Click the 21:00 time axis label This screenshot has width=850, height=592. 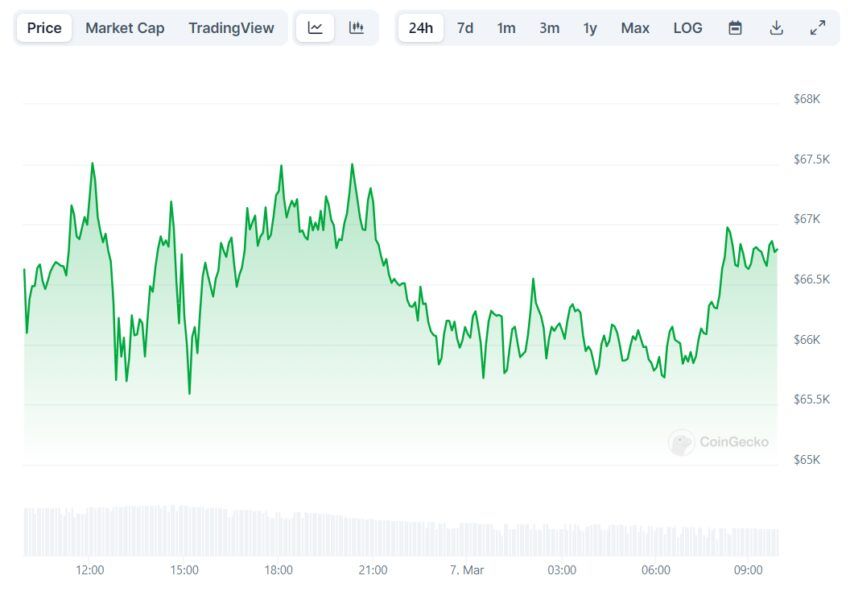click(373, 570)
